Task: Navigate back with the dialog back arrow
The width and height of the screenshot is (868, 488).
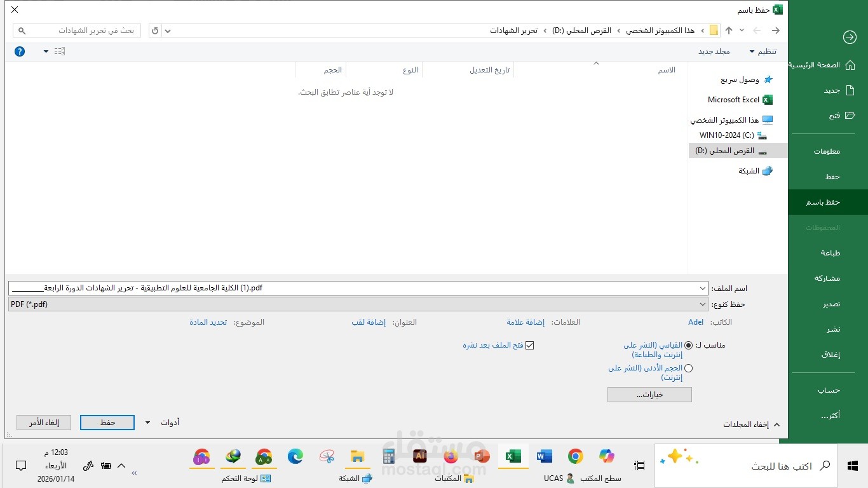Action: [775, 30]
